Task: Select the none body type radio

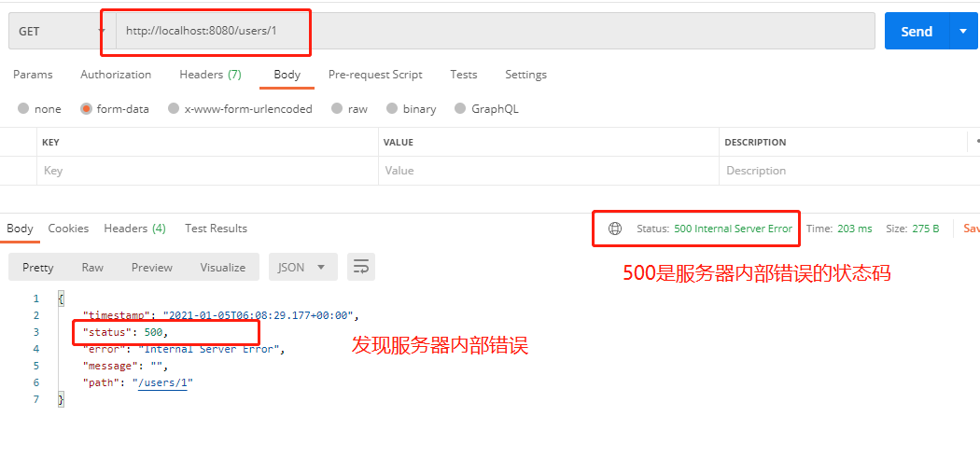Action: [x=23, y=109]
